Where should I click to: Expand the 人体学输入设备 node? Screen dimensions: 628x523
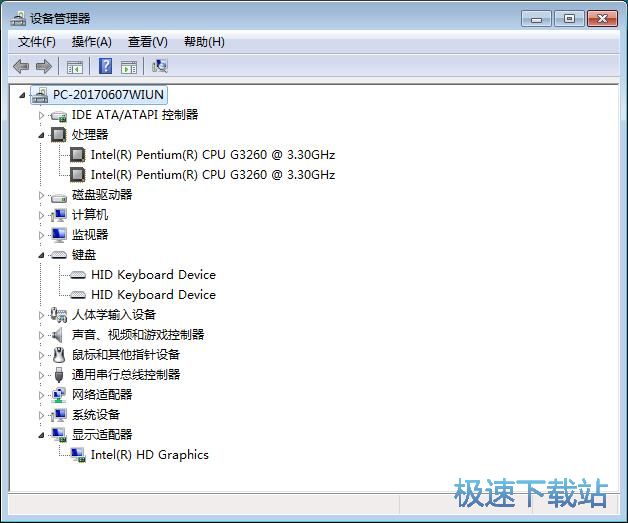41,315
